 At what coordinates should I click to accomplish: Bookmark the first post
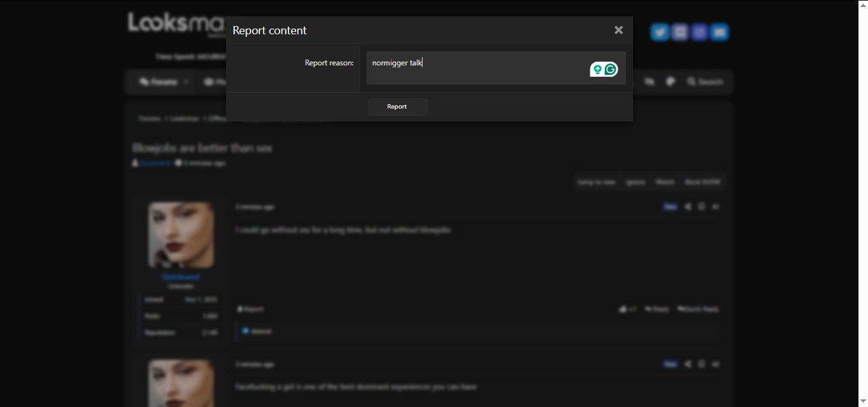tap(702, 206)
